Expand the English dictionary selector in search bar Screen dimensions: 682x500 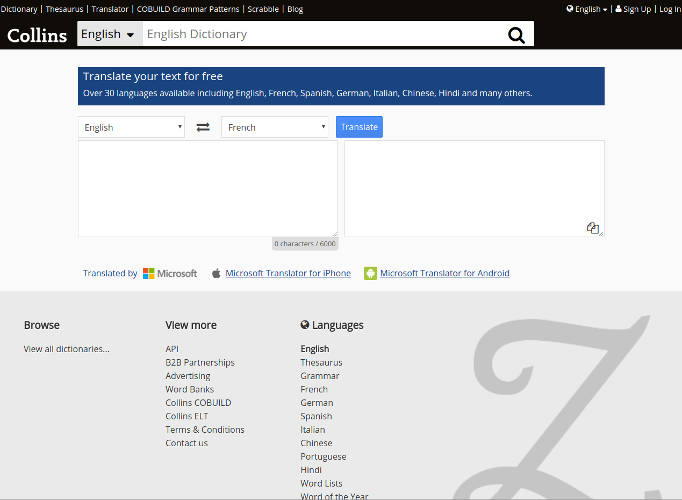pyautogui.click(x=108, y=34)
